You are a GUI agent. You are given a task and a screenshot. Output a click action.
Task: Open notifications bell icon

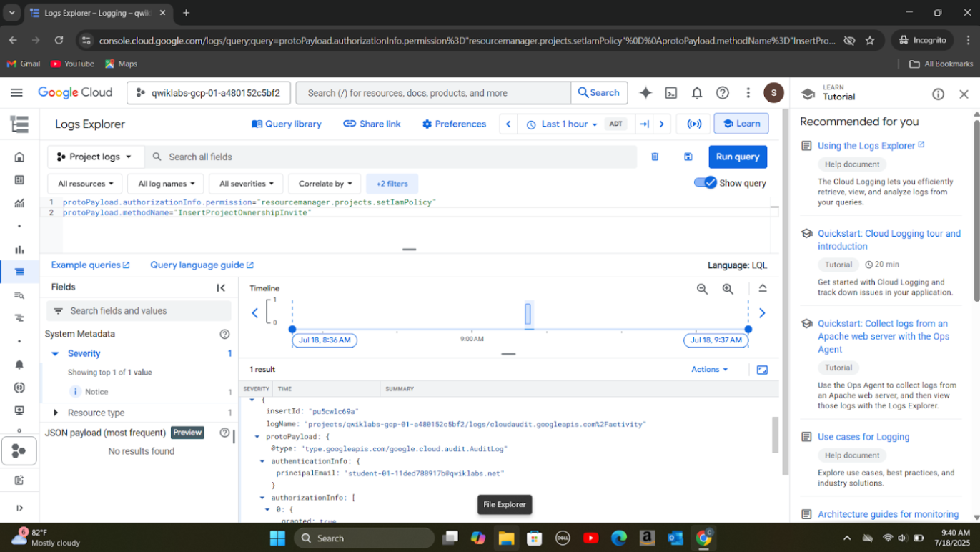tap(697, 93)
